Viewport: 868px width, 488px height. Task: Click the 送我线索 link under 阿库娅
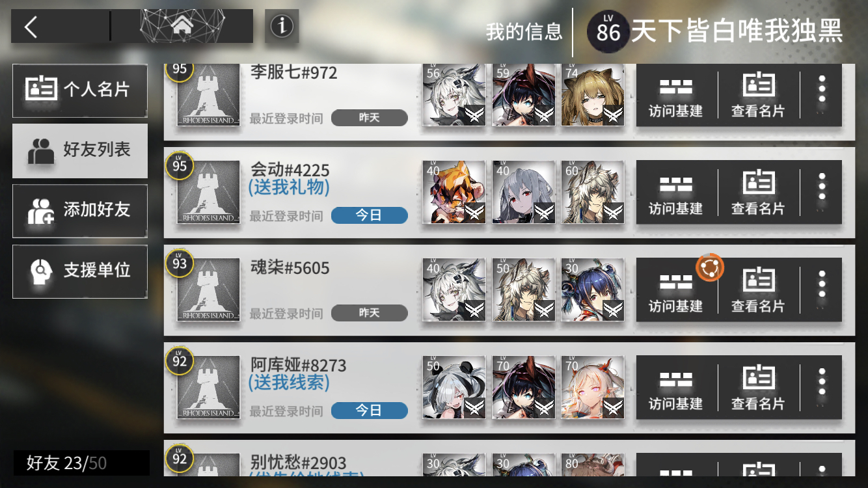coord(289,383)
